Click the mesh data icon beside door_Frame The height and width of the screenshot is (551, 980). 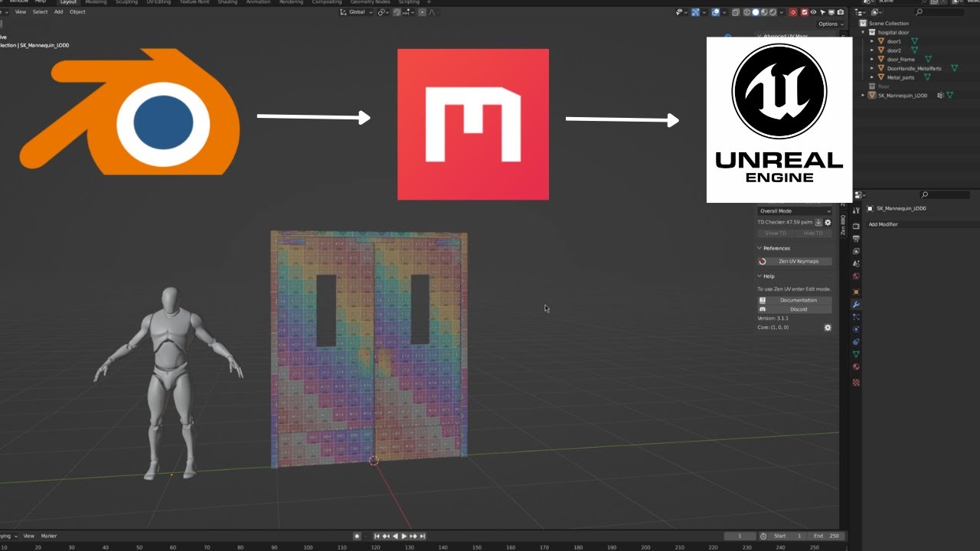928,59
